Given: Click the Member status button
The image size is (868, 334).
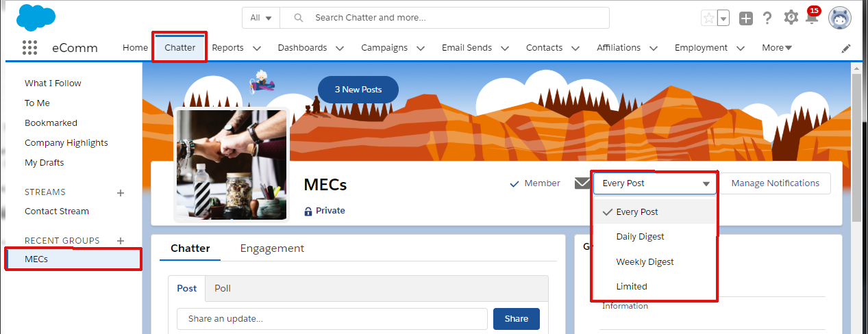Looking at the screenshot, I should coord(535,183).
